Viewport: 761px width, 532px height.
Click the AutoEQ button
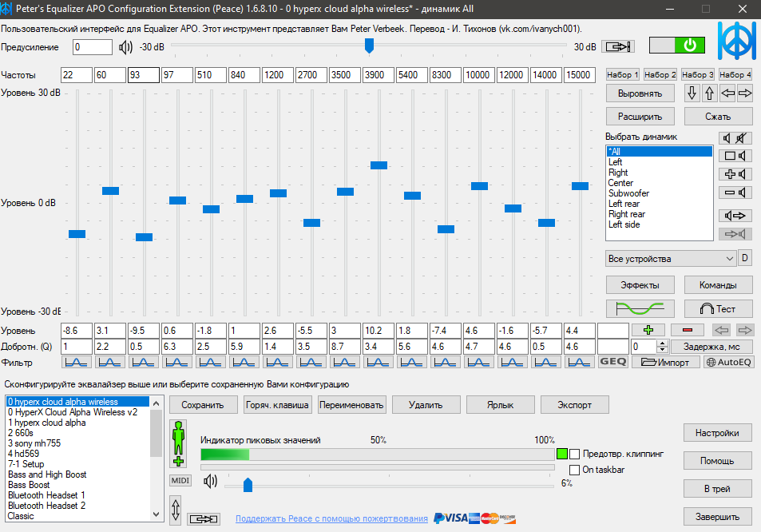point(729,362)
